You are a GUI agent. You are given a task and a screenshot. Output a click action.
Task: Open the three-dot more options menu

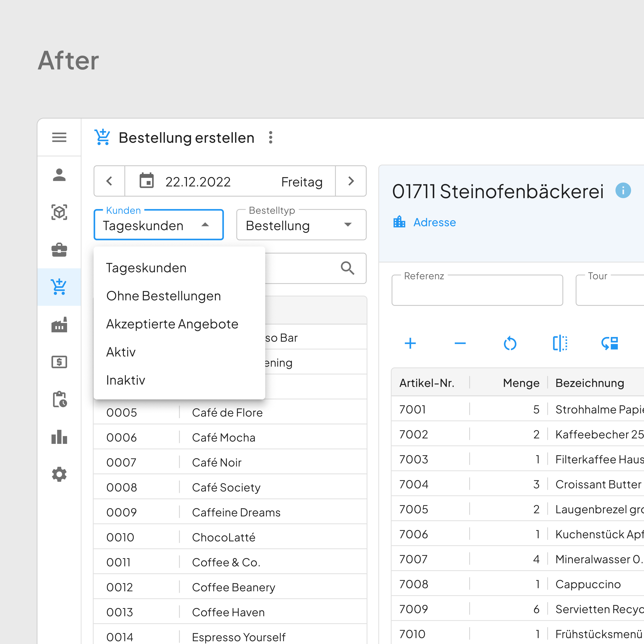pos(271,137)
